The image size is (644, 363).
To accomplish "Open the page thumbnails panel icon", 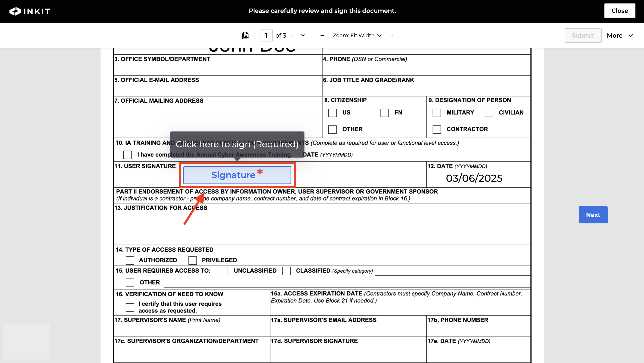I will tap(245, 35).
